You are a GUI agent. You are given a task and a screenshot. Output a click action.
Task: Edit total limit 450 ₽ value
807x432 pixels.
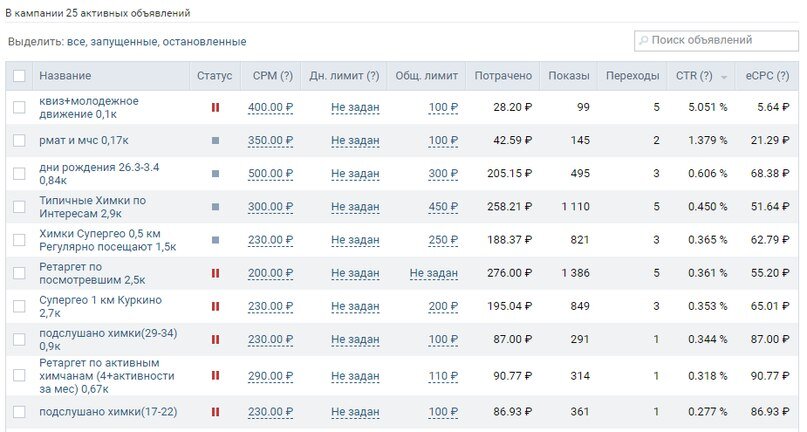point(443,207)
